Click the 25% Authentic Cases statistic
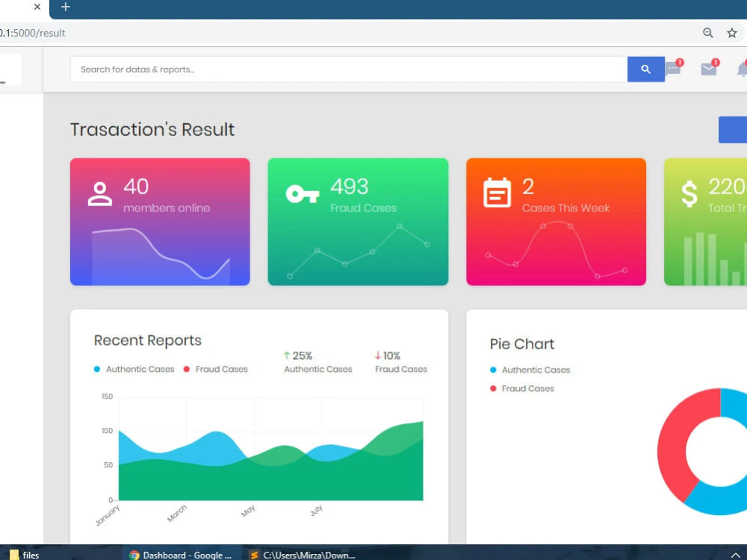This screenshot has height=560, width=747. (x=317, y=362)
